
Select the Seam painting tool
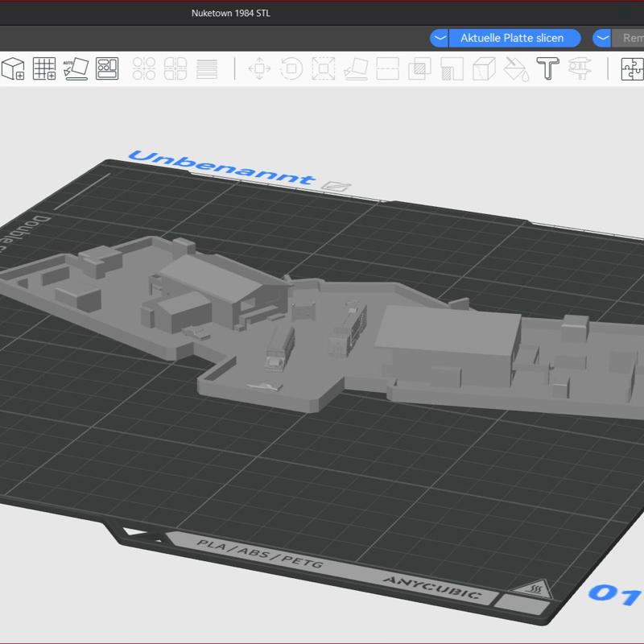click(x=484, y=69)
